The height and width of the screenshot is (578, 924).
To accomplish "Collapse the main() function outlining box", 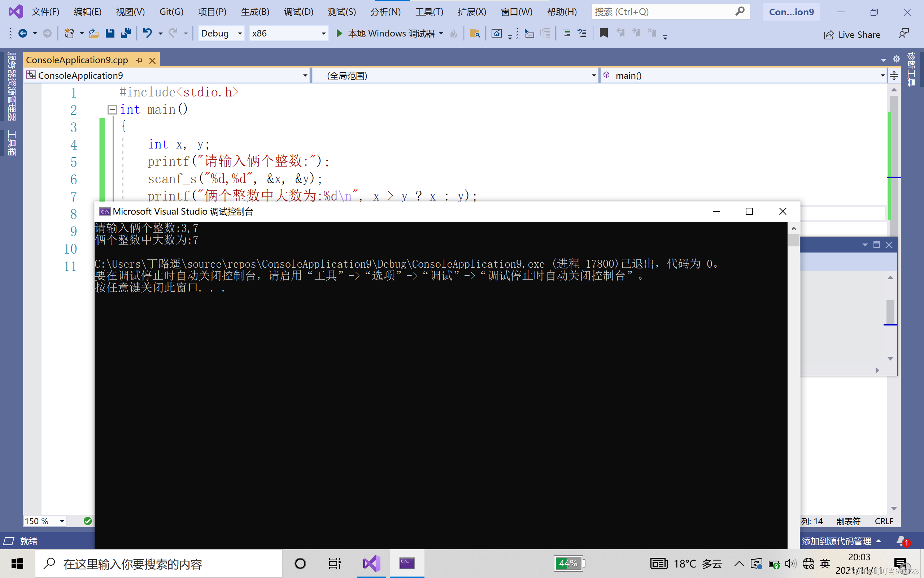I will click(x=112, y=110).
